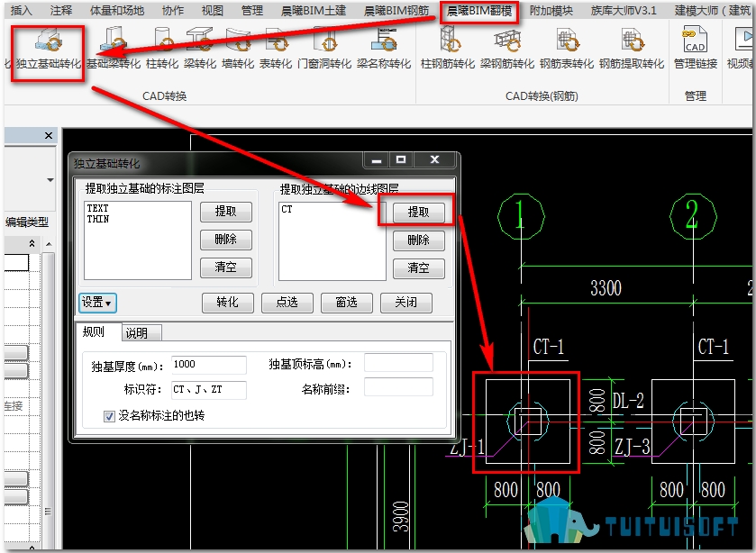756x553 pixels.
Task: Launch the 柱钢筋转化 rebar tool
Action: (448, 50)
